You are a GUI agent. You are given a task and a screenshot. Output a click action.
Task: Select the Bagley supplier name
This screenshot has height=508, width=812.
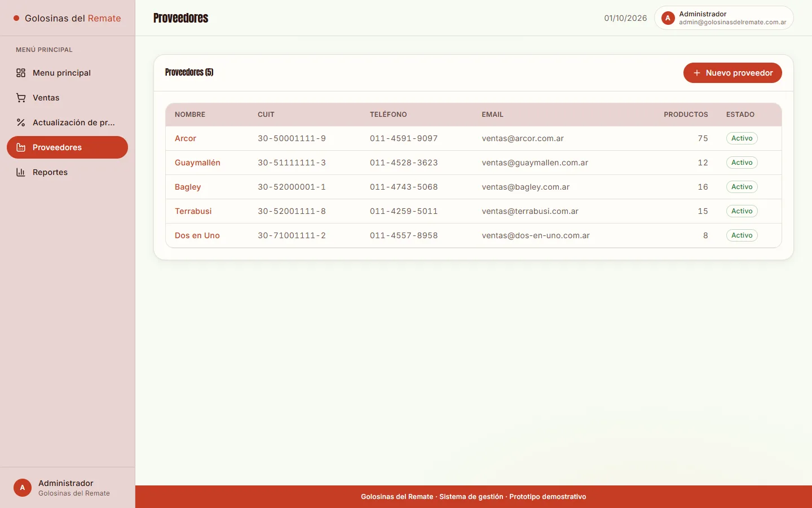click(188, 187)
